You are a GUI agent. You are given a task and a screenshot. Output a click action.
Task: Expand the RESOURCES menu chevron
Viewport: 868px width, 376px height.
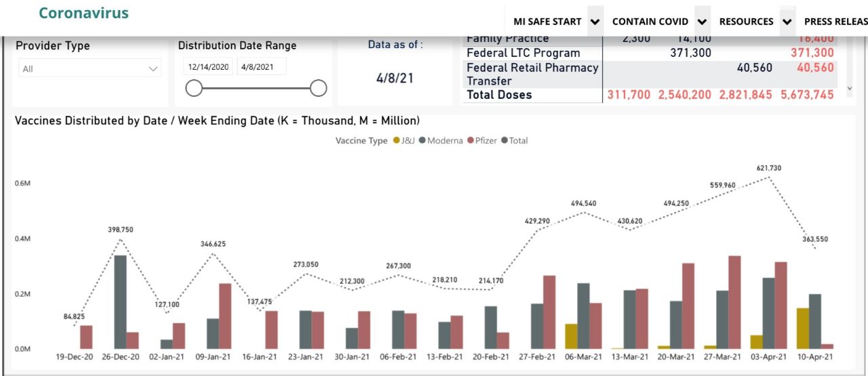tap(787, 22)
